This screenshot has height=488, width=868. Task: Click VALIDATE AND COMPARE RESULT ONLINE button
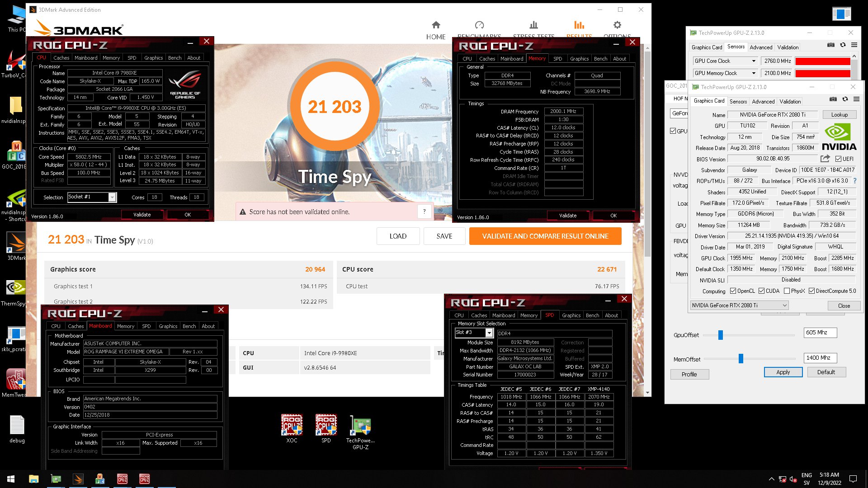click(545, 236)
